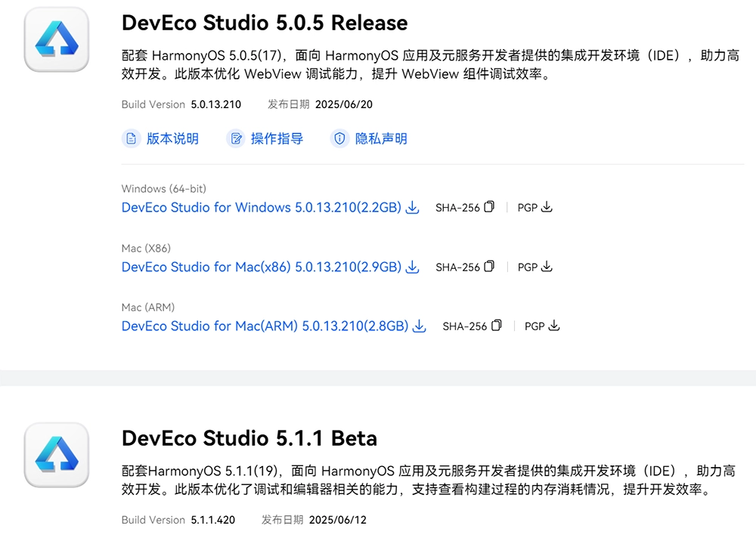This screenshot has width=756, height=541.
Task: Click PGP label in the Mac(ARM) row
Action: [534, 326]
